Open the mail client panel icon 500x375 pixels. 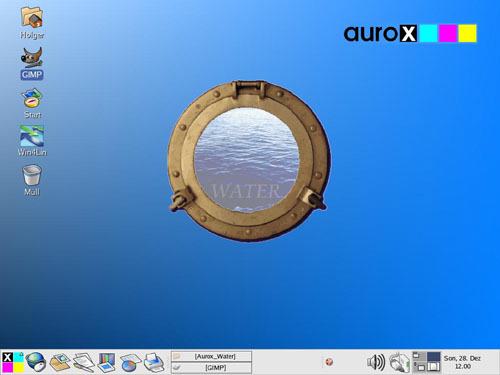60,362
